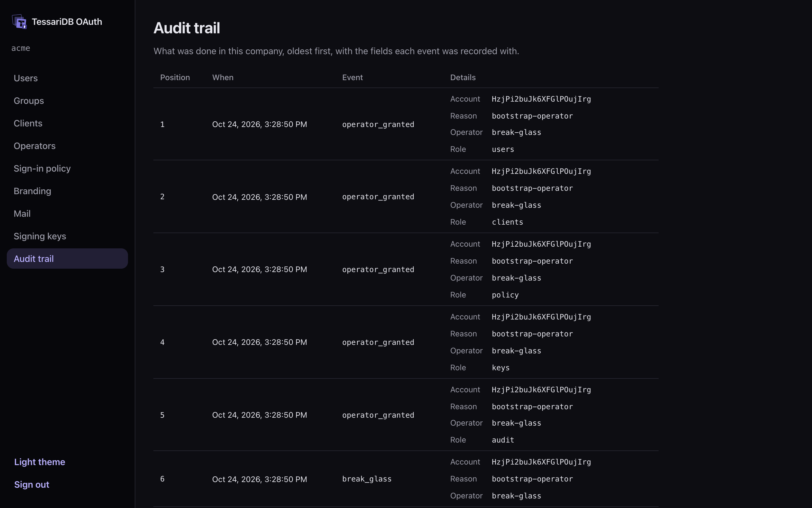Click operator_granted event in row 1
The image size is (812, 508).
pyautogui.click(x=378, y=124)
